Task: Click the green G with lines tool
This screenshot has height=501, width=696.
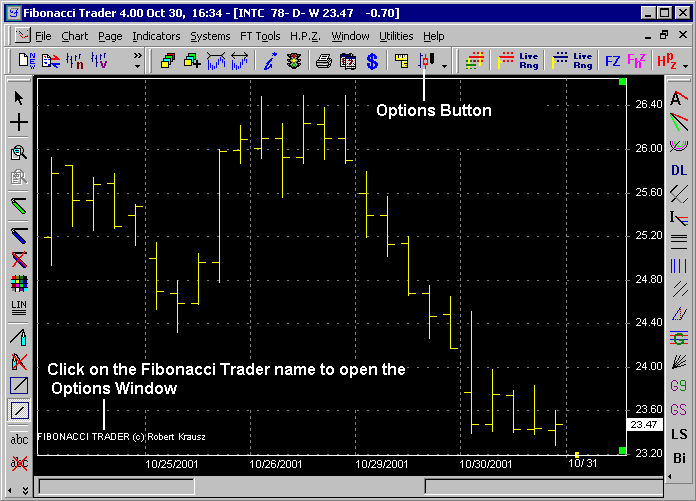Action: point(679,338)
